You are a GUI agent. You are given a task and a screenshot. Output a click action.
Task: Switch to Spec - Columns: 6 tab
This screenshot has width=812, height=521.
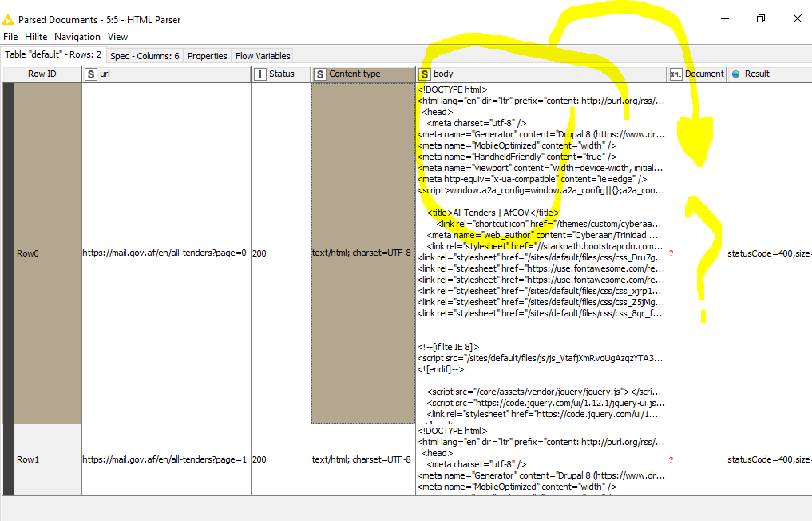[x=145, y=56]
